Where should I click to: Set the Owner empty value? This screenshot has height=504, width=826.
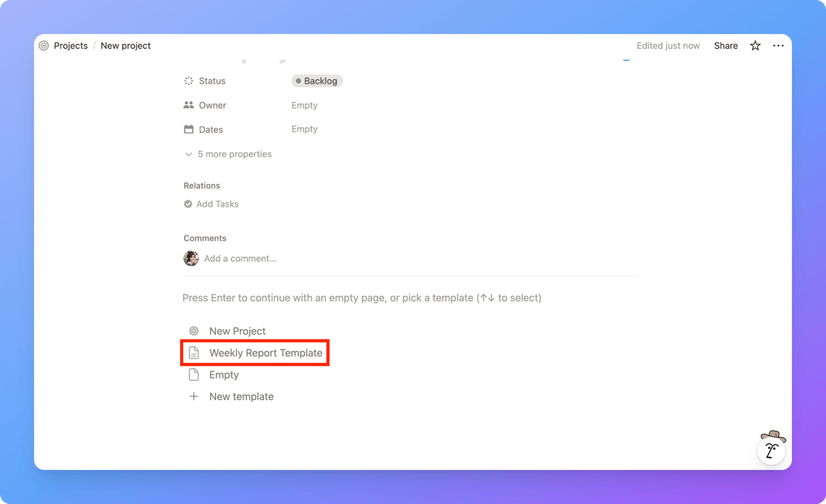(305, 105)
